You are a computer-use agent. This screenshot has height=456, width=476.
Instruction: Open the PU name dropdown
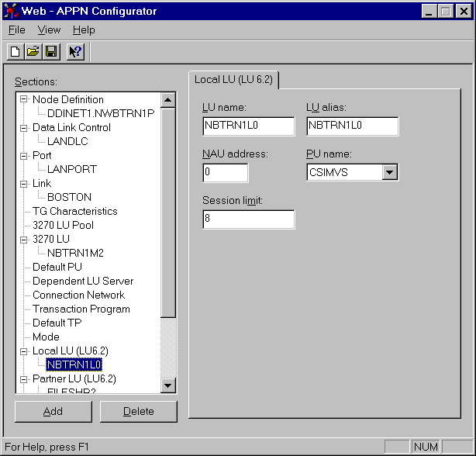click(390, 172)
